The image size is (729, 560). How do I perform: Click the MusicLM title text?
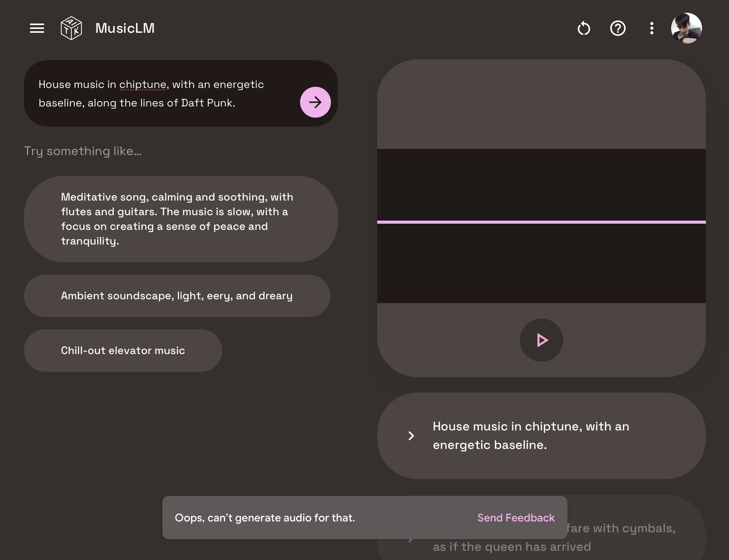(x=125, y=28)
